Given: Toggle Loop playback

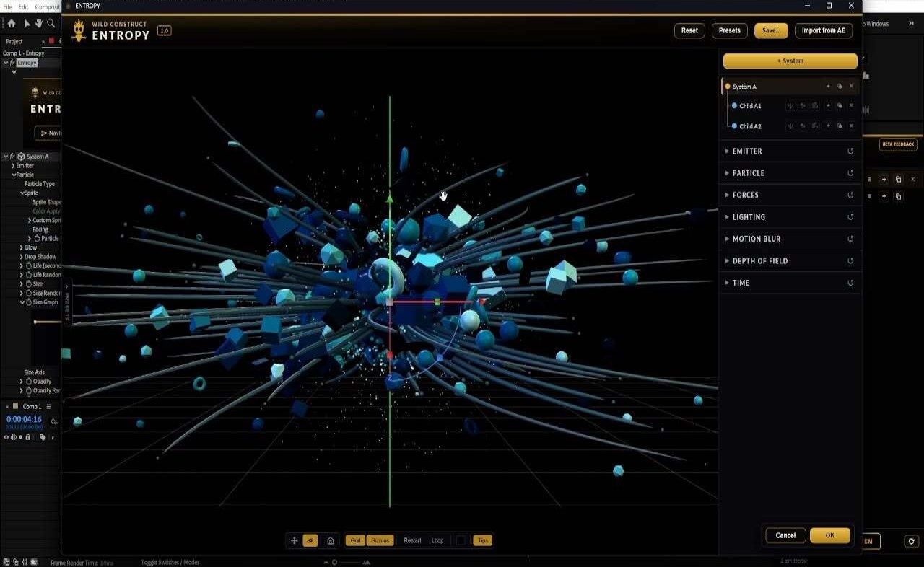Looking at the screenshot, I should (x=437, y=540).
